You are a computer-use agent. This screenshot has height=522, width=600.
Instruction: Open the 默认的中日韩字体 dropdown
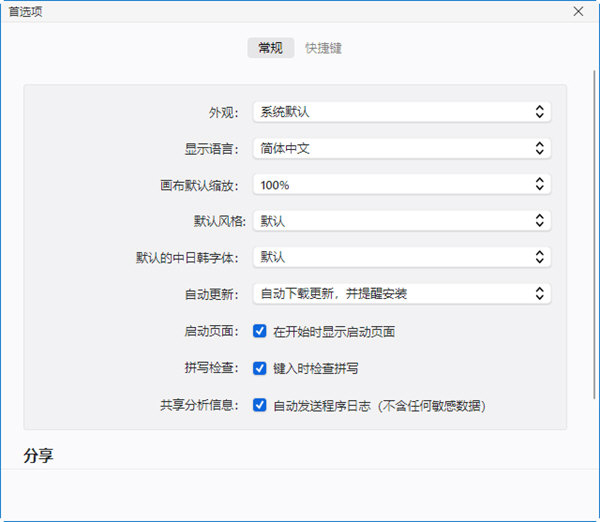click(400, 257)
